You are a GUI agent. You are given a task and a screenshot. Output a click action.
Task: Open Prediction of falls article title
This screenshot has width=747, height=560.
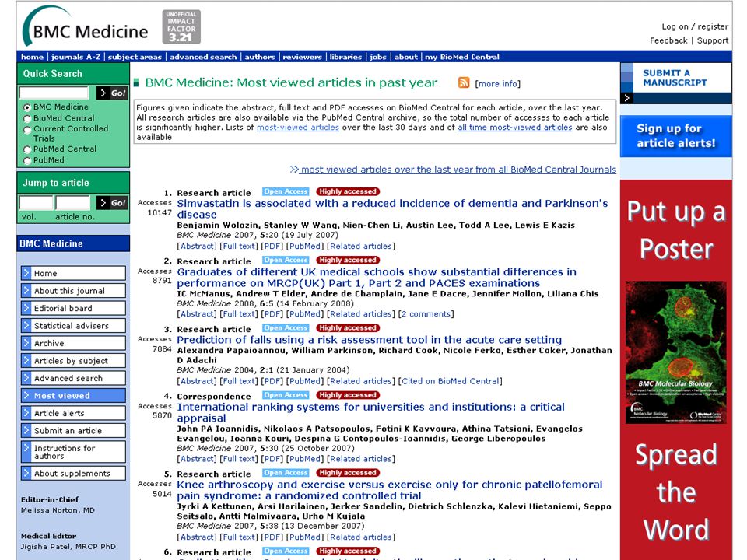(369, 340)
